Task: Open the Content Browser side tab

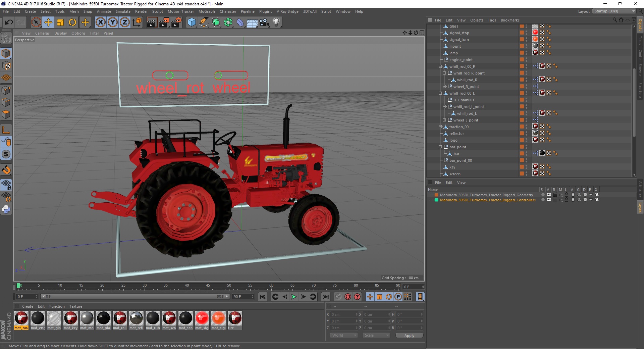Action: [x=640, y=63]
